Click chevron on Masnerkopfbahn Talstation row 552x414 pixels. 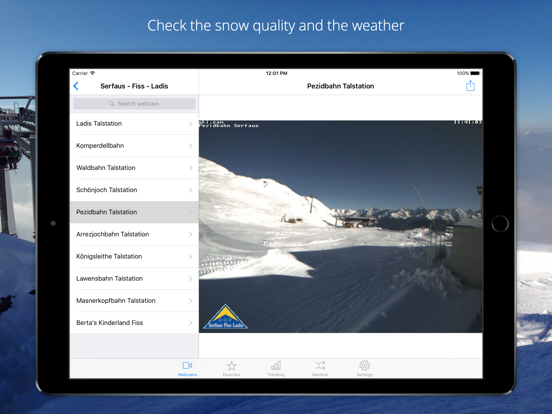[x=190, y=301]
